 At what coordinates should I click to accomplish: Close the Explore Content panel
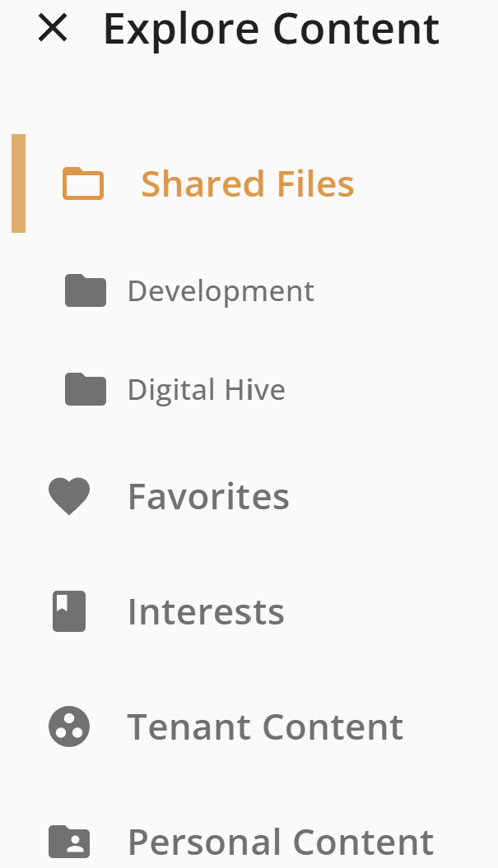[54, 28]
